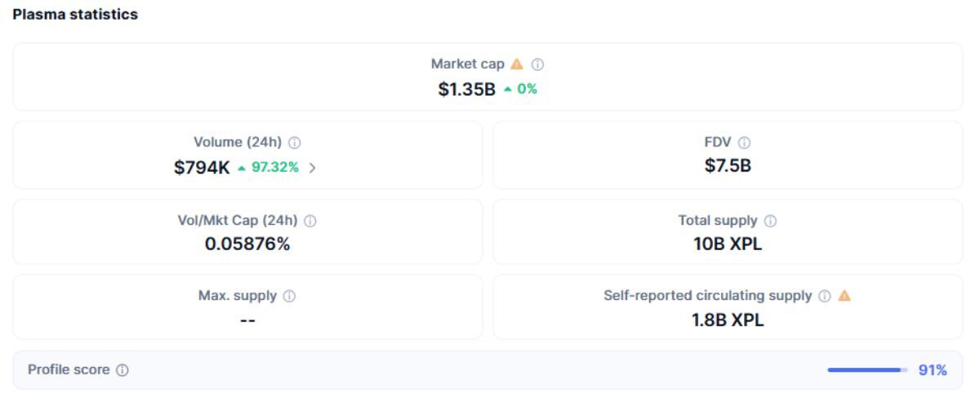Select the 10B XPL total supply value
Viewport: 980px width, 394px height.
[728, 244]
